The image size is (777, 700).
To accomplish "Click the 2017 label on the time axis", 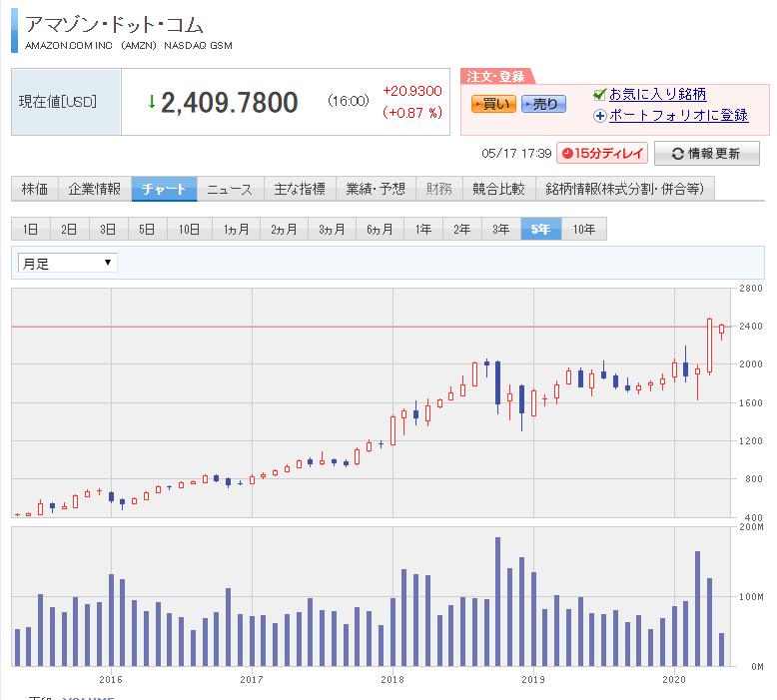I will point(252,679).
